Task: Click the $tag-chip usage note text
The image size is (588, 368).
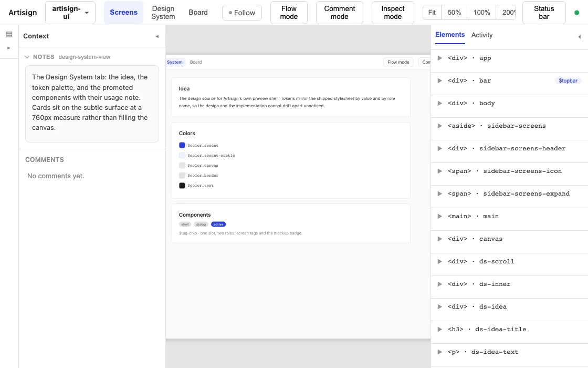Action: tap(240, 233)
